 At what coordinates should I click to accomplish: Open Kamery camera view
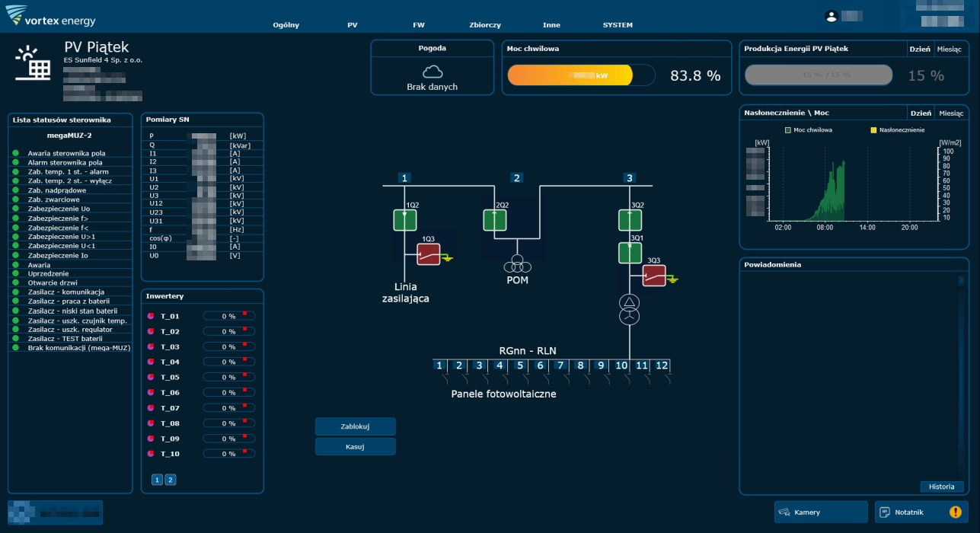pyautogui.click(x=821, y=512)
